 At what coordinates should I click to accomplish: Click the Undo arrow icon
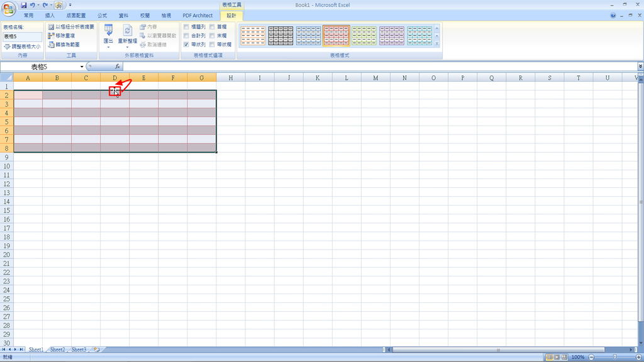33,5
